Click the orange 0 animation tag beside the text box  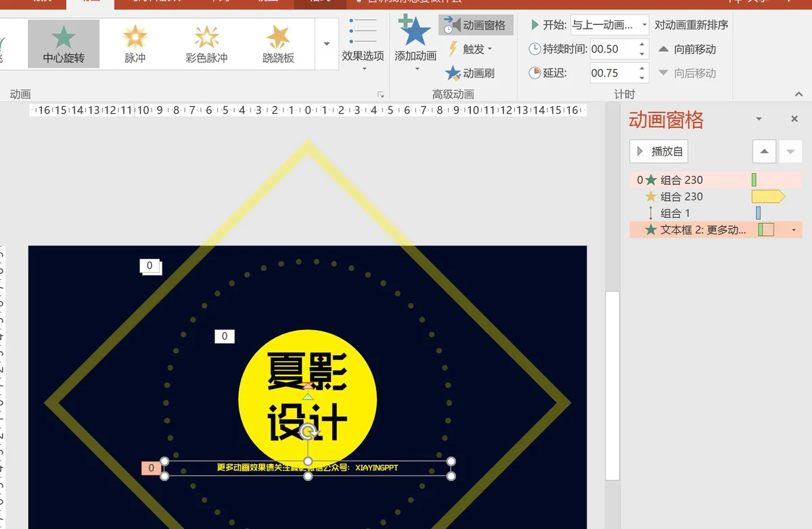coord(151,468)
